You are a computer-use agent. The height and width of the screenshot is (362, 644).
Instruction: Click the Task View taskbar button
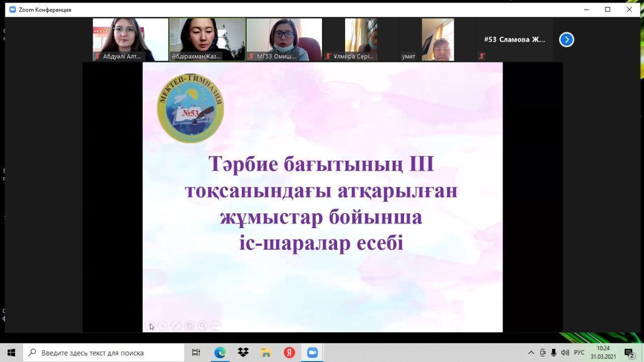click(196, 353)
